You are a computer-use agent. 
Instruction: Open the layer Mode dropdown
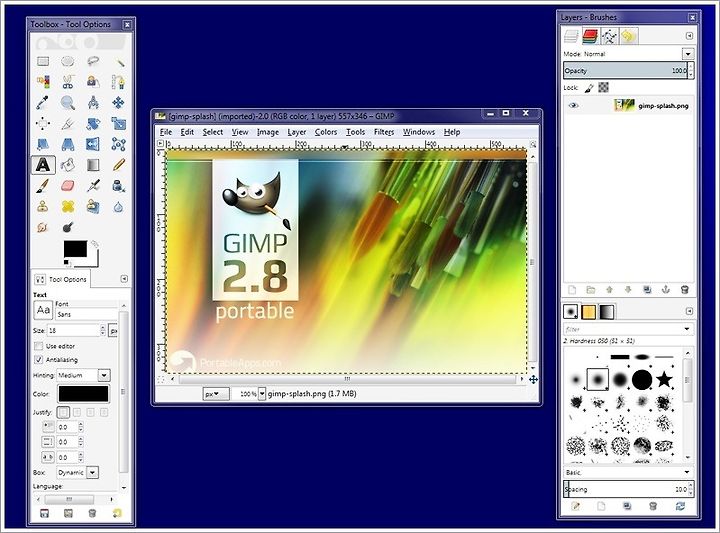687,54
